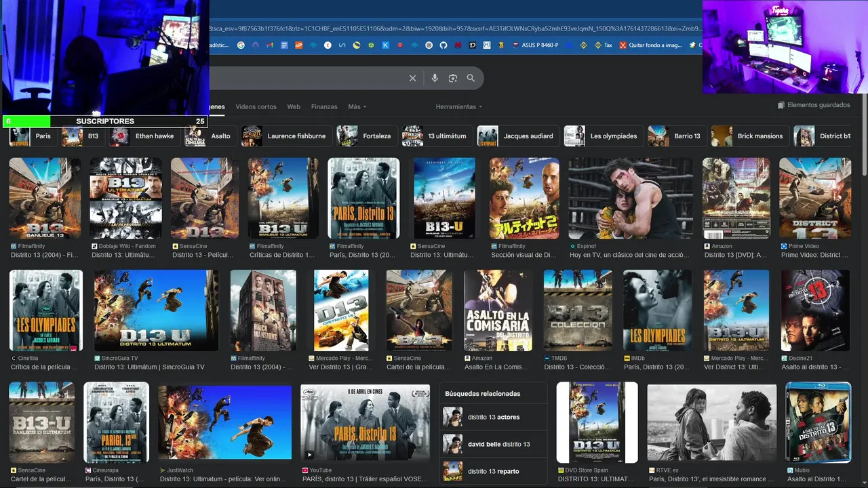Open the SincroGuia TV Distrito 13 Ultimátum image
Screen dimensions: 868x488
click(x=156, y=310)
